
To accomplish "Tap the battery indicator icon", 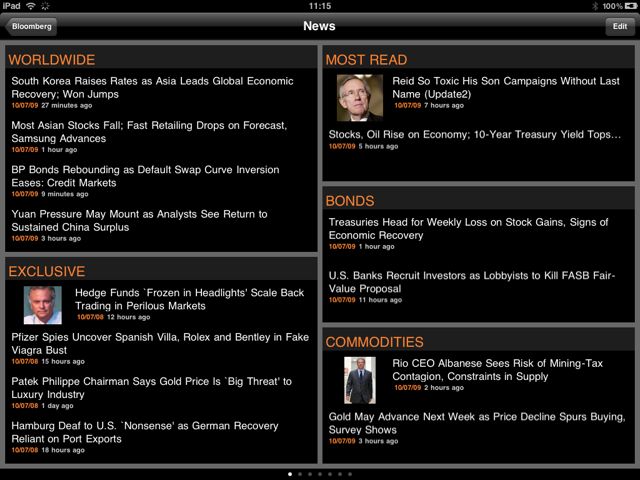I will pyautogui.click(x=631, y=6).
